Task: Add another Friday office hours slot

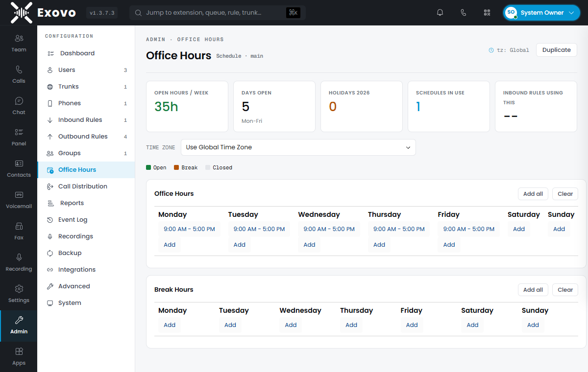Action: (449, 245)
